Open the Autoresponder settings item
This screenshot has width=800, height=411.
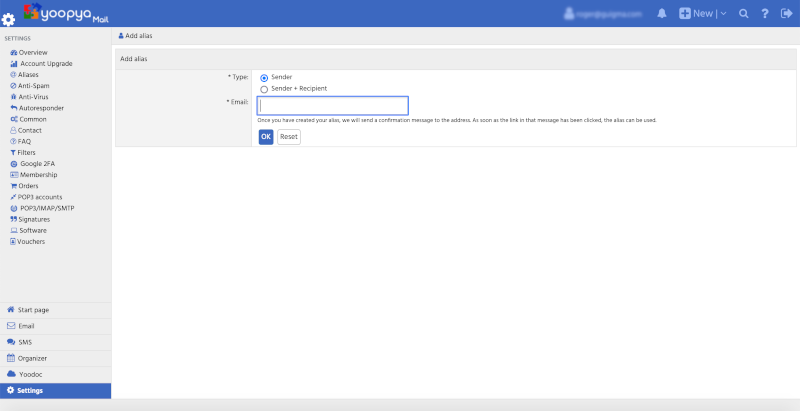point(40,108)
